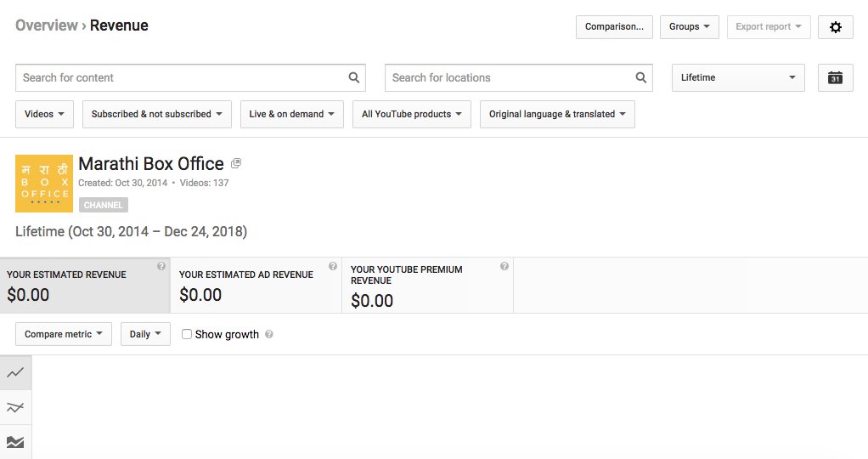
Task: Click the locations search magnifier icon
Action: pos(641,77)
